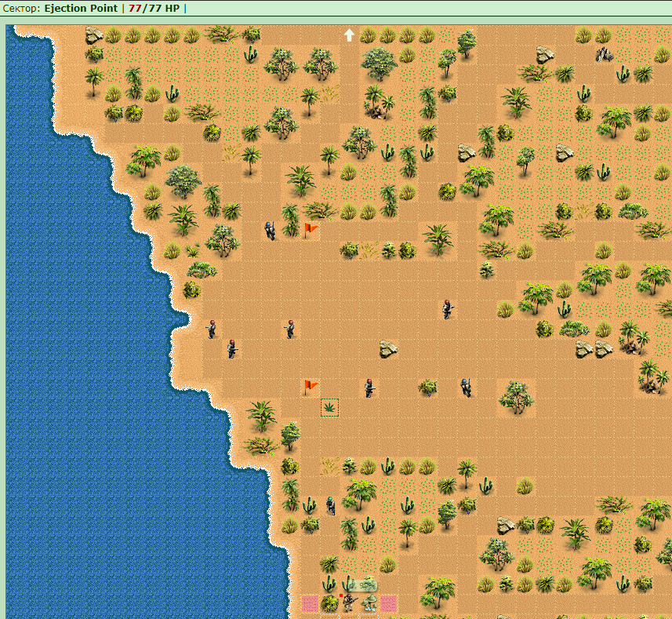Select the orange flag next to the leaf tile

point(311,387)
